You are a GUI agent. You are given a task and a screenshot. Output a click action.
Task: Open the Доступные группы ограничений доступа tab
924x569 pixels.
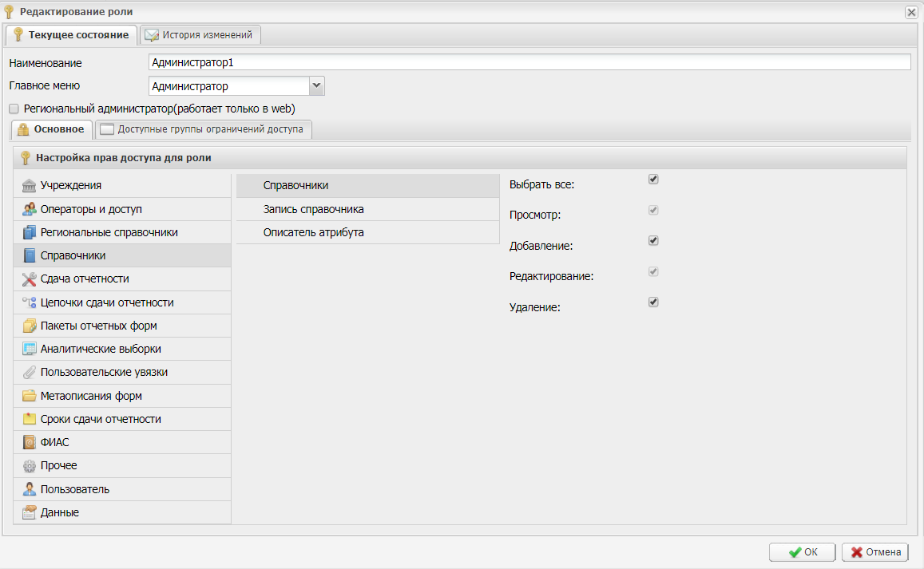[203, 129]
